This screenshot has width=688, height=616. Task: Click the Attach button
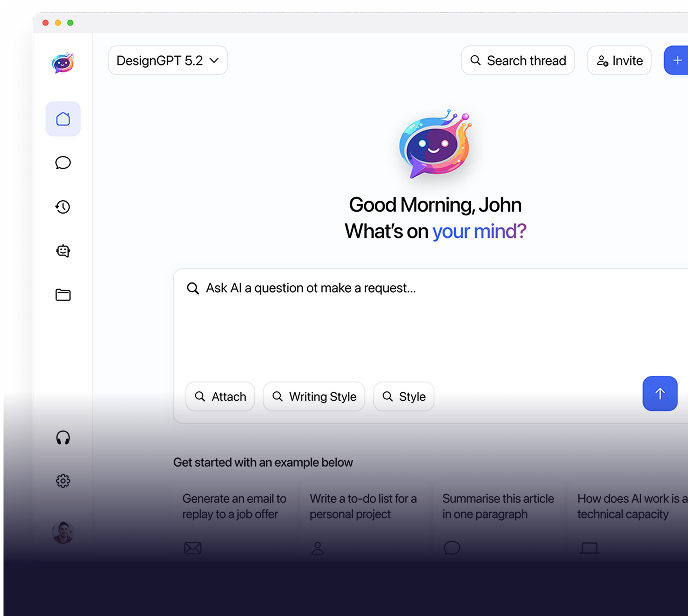(x=220, y=397)
